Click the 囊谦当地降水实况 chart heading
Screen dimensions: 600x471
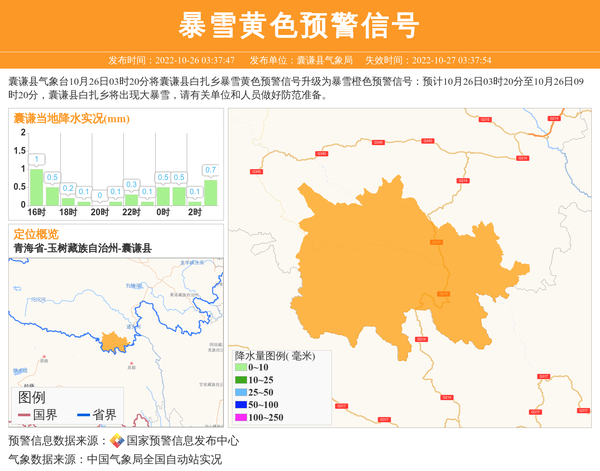pos(71,119)
